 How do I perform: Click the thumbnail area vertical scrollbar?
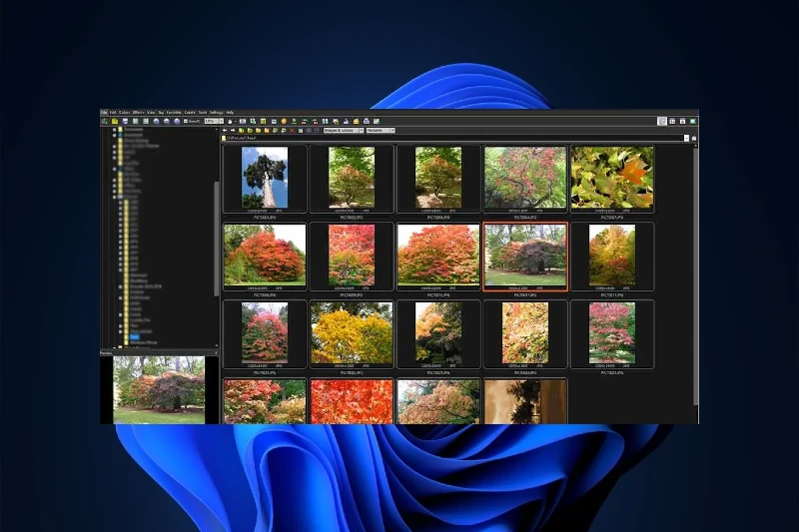pyautogui.click(x=695, y=274)
